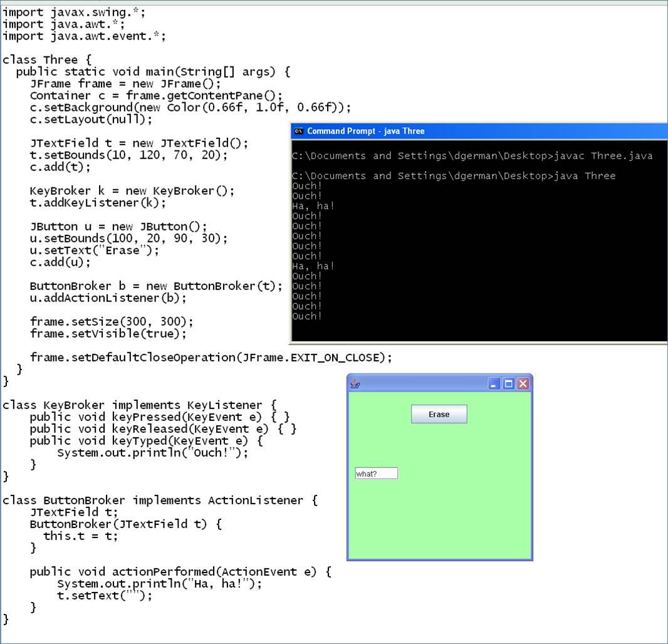Maximize the Java Swing window
Screen dimensions: 668x644
click(x=508, y=384)
